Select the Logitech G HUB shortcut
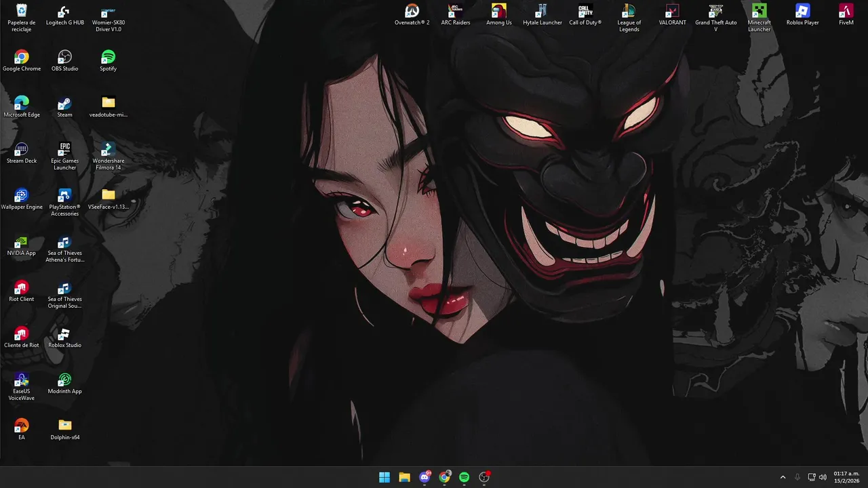 (65, 15)
